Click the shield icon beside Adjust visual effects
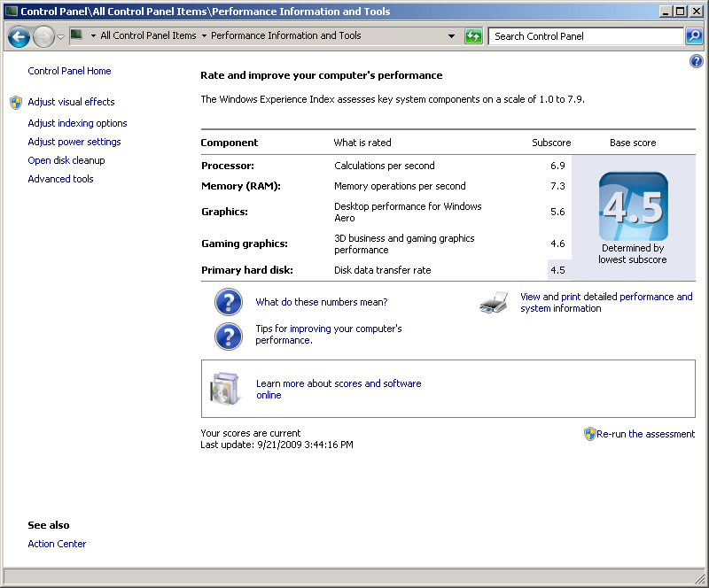The width and height of the screenshot is (709, 588). click(x=16, y=102)
